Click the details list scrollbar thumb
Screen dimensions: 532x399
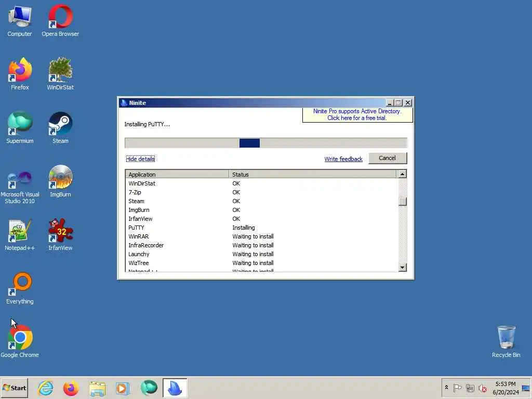(403, 202)
